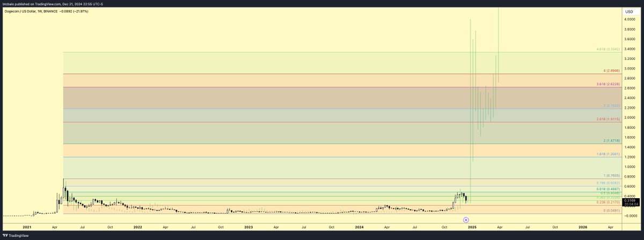Screen dimensions: 644x240
Task: Click 4.0000 on the price axis
Action: [630, 19]
